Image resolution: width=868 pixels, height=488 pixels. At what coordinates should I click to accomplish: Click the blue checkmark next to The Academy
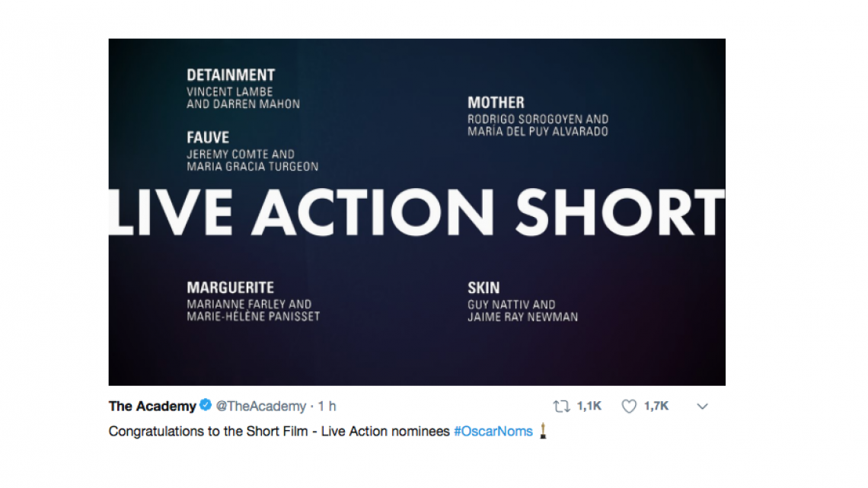(x=206, y=406)
